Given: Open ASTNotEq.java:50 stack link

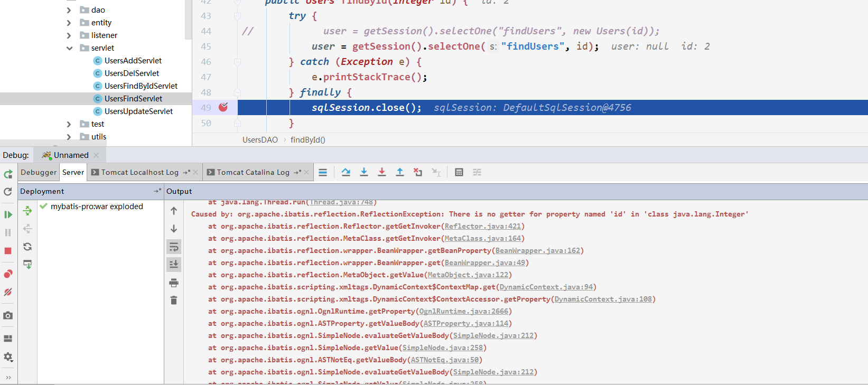Looking at the screenshot, I should tap(445, 360).
